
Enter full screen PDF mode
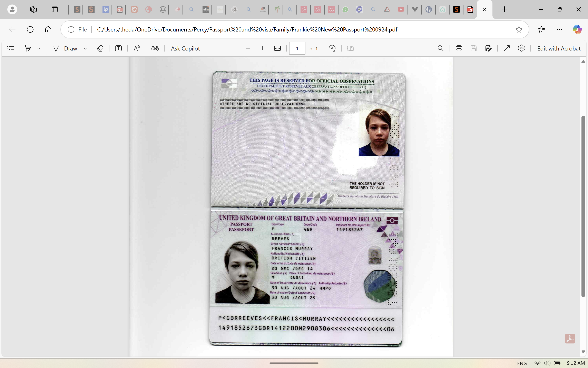[x=507, y=48]
